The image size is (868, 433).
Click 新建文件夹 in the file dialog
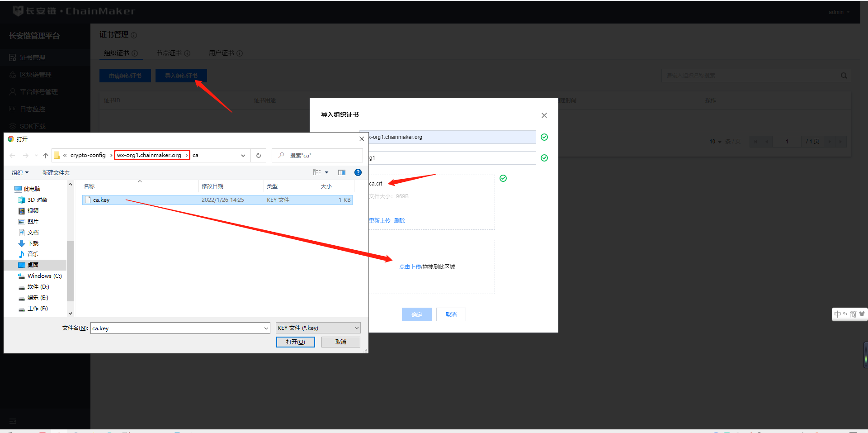click(56, 173)
